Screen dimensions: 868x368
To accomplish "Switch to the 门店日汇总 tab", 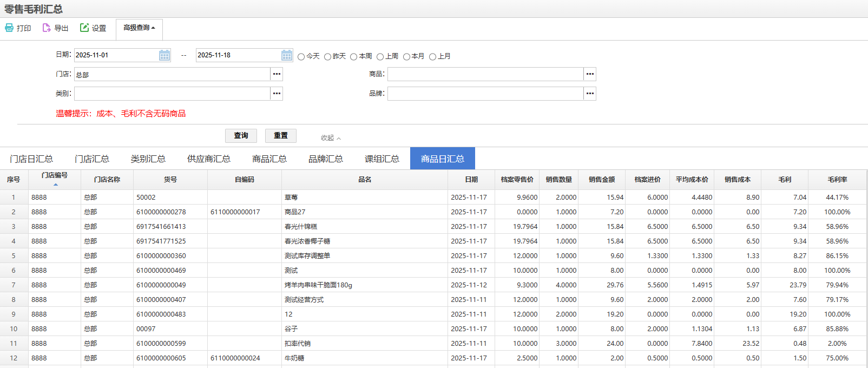I will [x=31, y=159].
